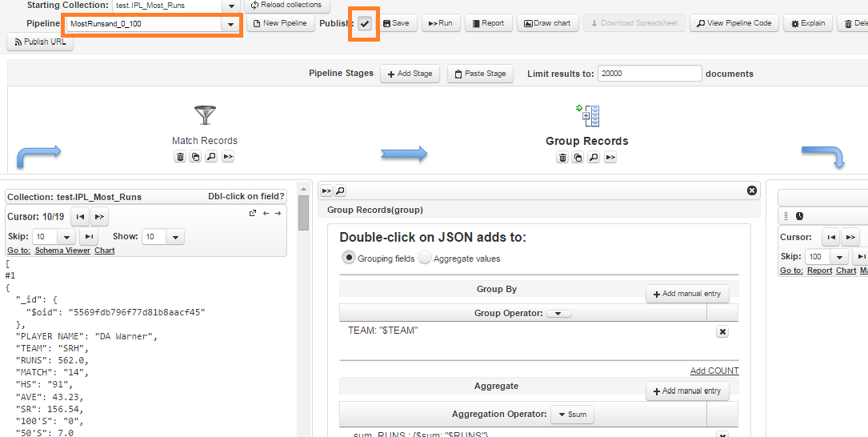Open the Pipeline name dropdown

(230, 25)
